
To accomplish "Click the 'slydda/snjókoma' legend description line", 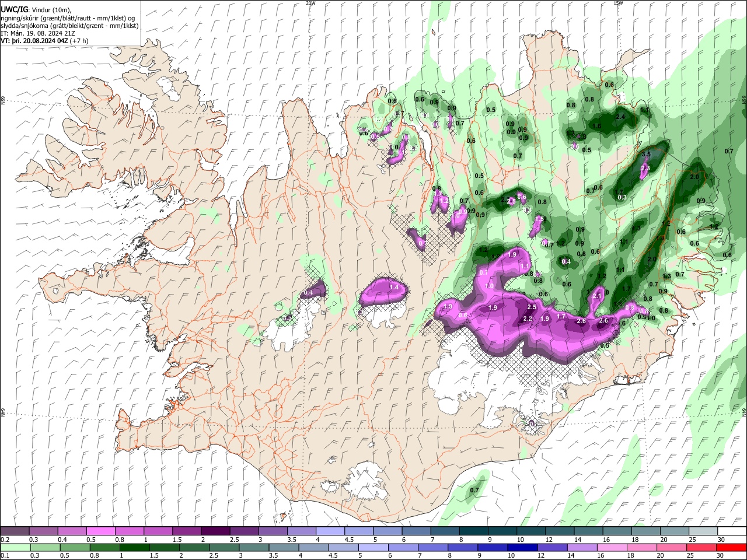I will click(x=69, y=26).
